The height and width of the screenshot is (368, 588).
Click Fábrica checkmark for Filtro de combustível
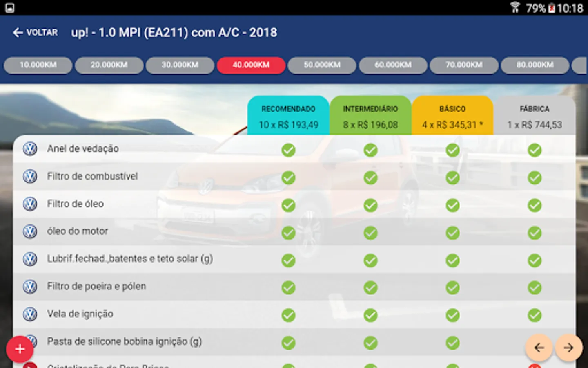[535, 177]
